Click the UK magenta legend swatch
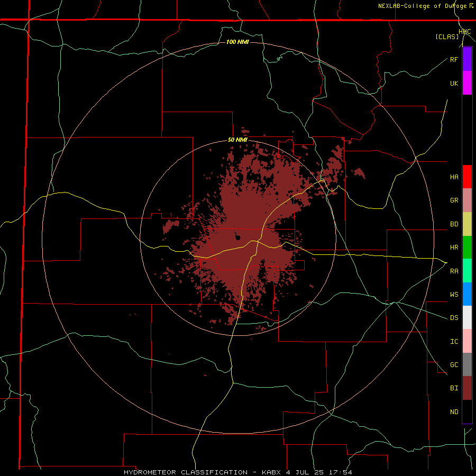Screen dimensions: 476x476 click(x=467, y=83)
